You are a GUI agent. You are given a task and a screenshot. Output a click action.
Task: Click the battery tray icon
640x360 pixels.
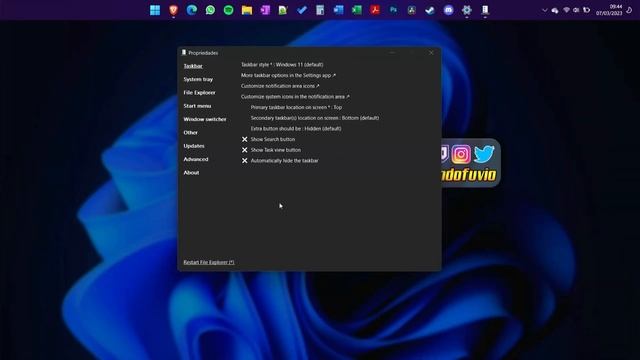click(587, 10)
